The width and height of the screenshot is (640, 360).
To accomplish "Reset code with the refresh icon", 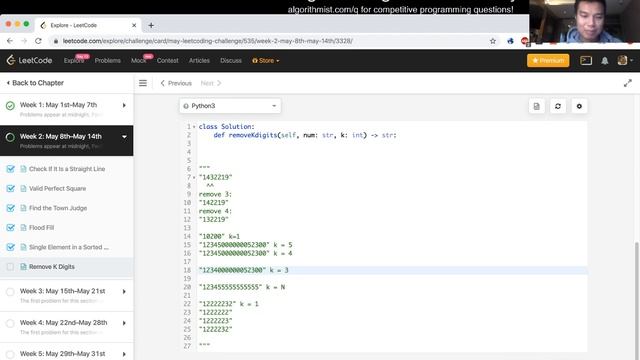I will 558,106.
